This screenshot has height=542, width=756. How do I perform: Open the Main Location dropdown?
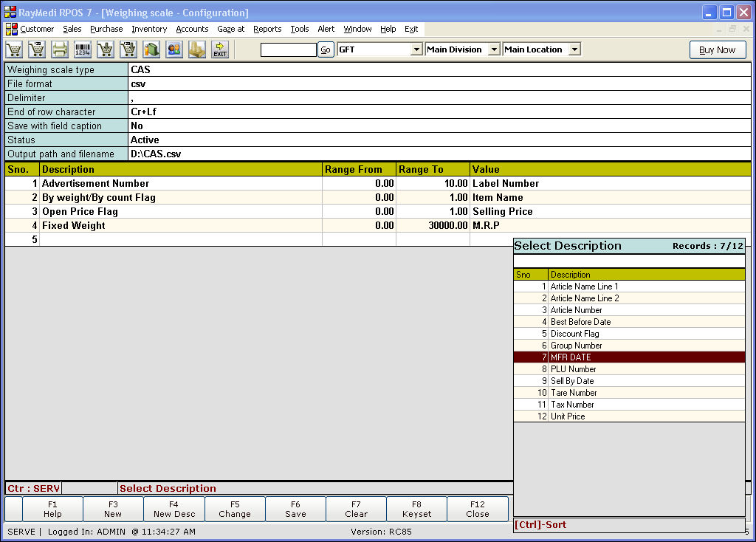coord(574,49)
